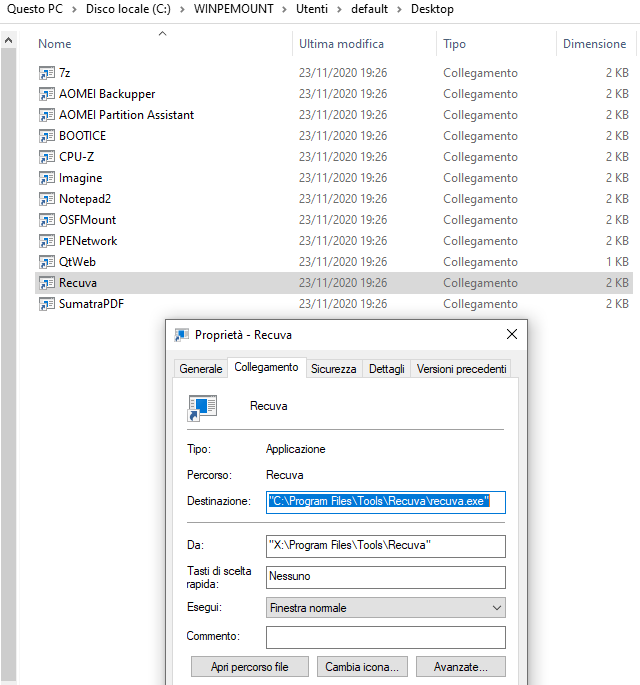The width and height of the screenshot is (640, 685).
Task: Open the Dettagli tab
Action: pyautogui.click(x=387, y=369)
